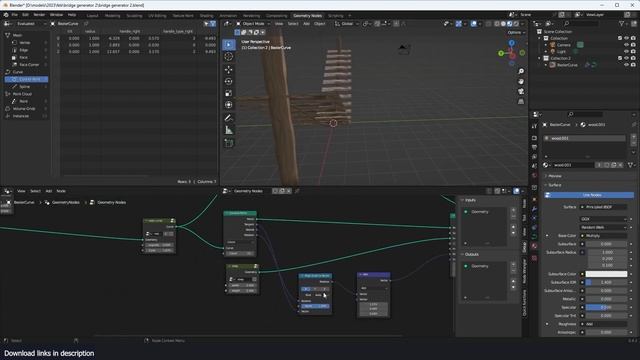Pin the spreadsheet BezierCurve object icon

pos(86,24)
